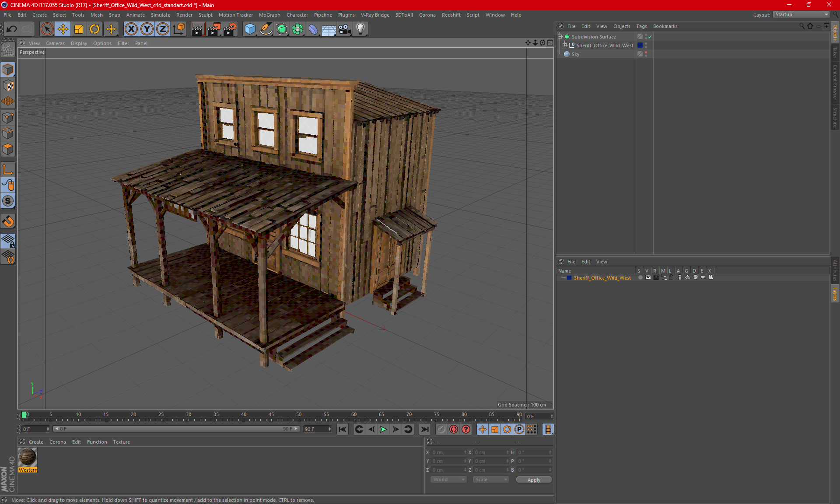The image size is (840, 504).
Task: Click frame 45 on the timeline ruler
Action: [x=271, y=415]
